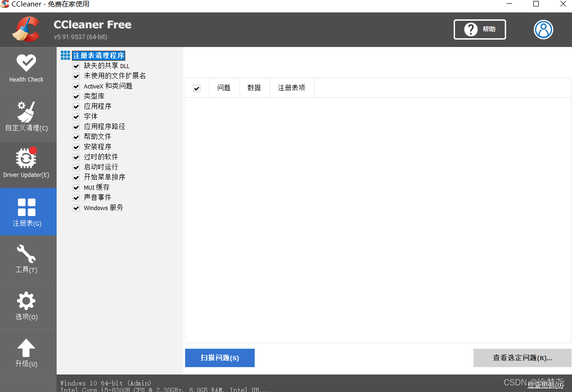Viewport: 572px width, 392px height.
Task: Toggle Obsolete Software (过时的软件) checkbox
Action: pyautogui.click(x=76, y=157)
